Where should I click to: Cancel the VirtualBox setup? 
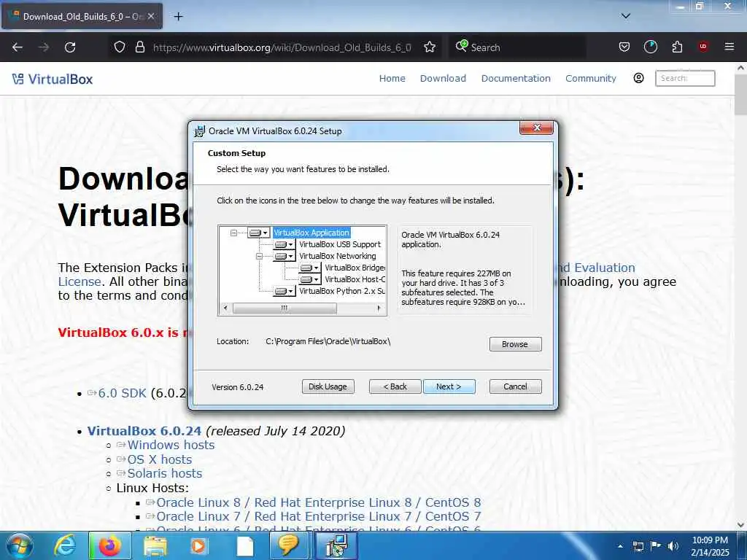click(x=515, y=386)
